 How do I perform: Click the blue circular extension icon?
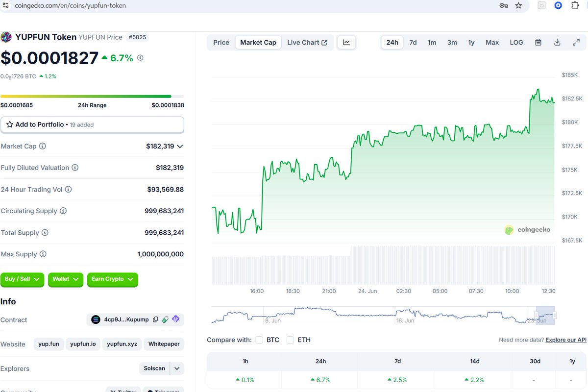point(558,5)
